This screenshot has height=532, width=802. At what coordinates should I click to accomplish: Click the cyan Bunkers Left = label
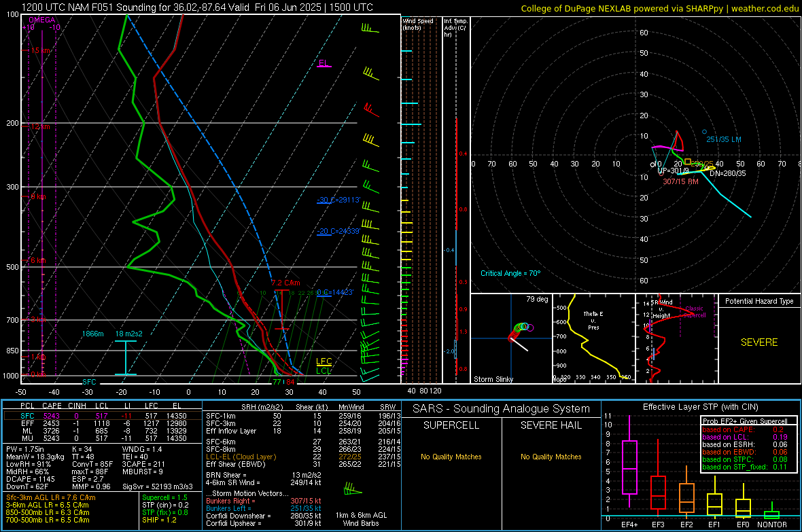[228, 508]
